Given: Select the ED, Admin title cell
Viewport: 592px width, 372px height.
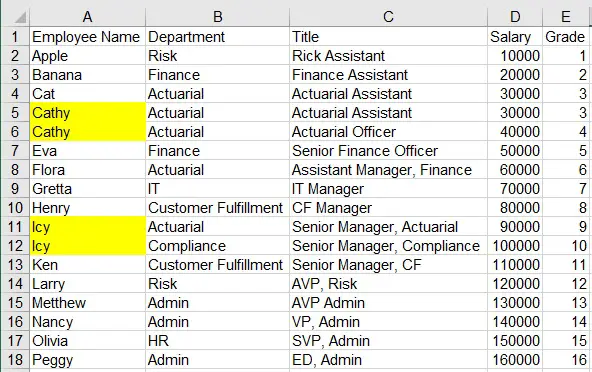Looking at the screenshot, I should (388, 360).
